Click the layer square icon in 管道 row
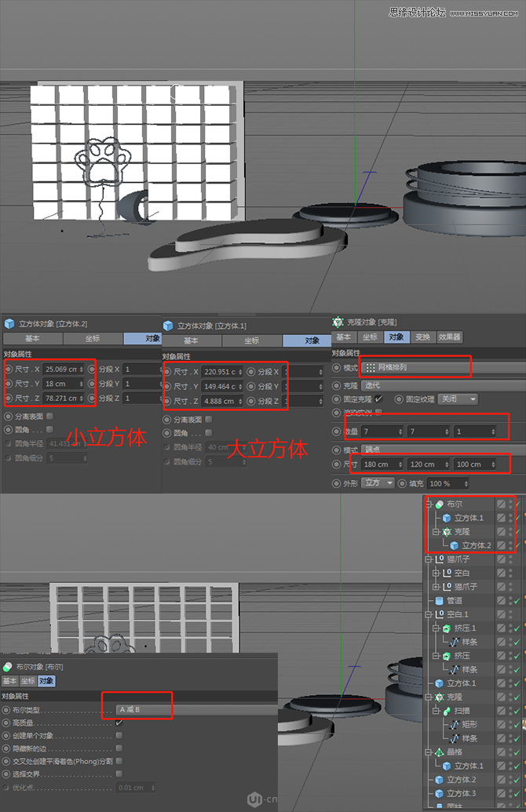Screen dimensions: 526x812 [x=501, y=601]
